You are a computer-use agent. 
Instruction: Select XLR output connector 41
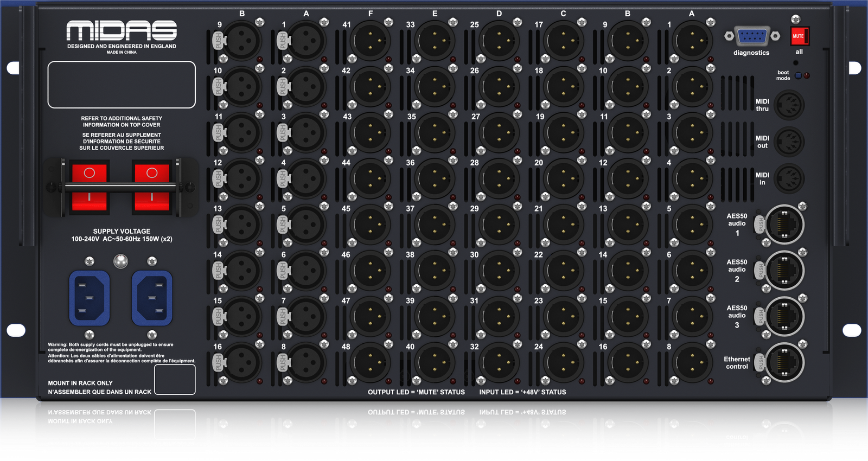pos(371,41)
